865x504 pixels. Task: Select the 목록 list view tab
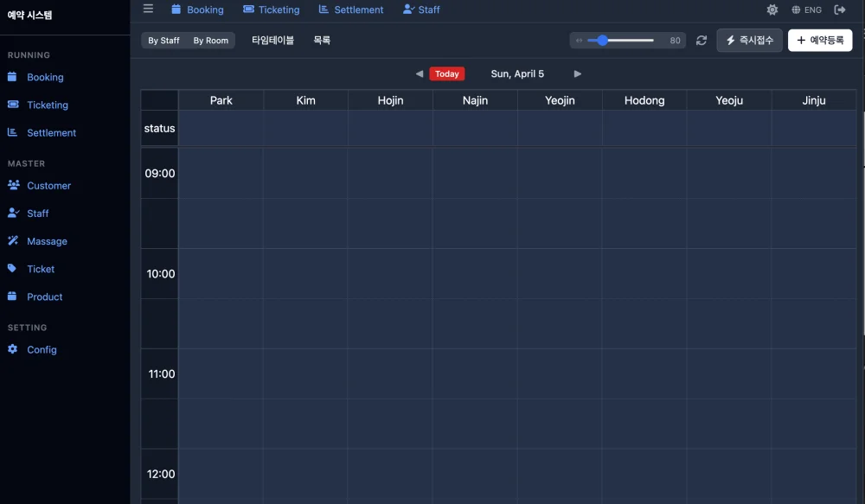pos(322,41)
